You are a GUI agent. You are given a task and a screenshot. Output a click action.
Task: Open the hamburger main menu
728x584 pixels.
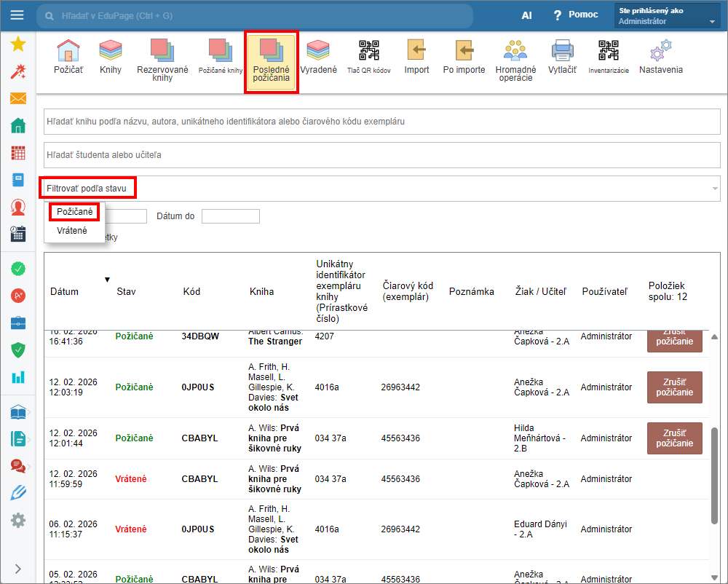[17, 15]
